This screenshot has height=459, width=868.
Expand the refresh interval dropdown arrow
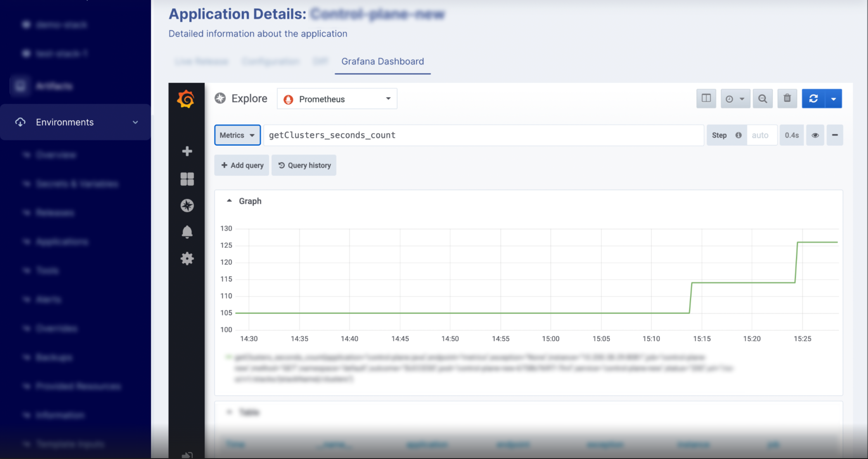click(833, 99)
